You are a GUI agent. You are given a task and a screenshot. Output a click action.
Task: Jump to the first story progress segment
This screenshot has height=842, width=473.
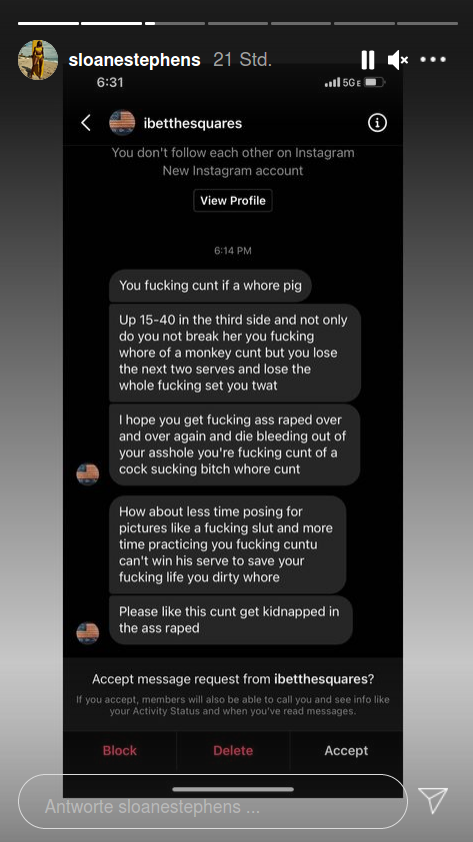click(48, 23)
